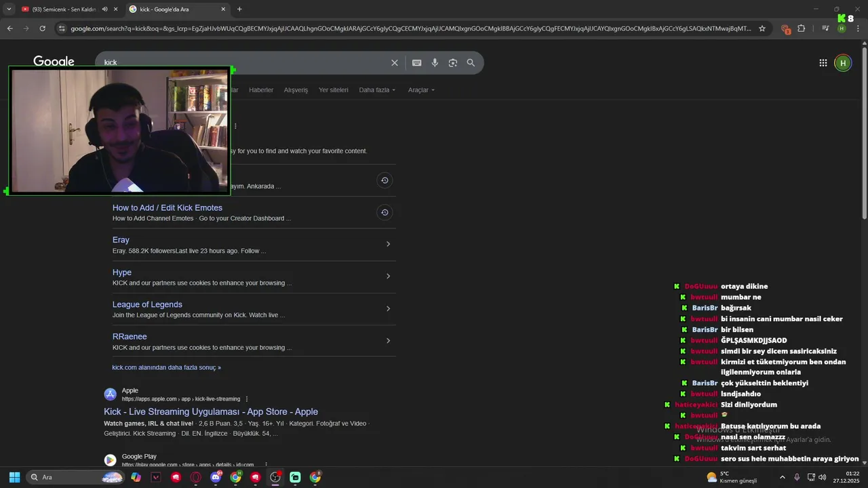Bookmark this page with the star icon

(762, 28)
